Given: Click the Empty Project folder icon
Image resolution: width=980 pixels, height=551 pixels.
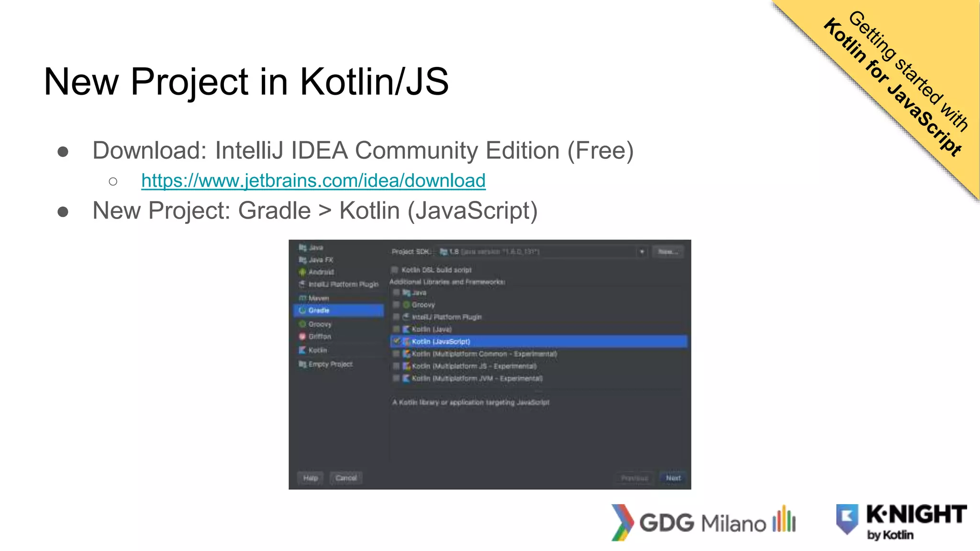Looking at the screenshot, I should point(302,364).
